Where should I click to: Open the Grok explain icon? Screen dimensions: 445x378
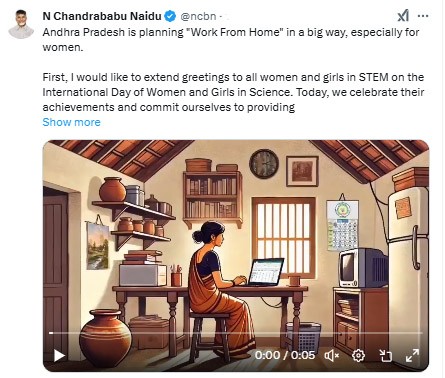pos(403,16)
